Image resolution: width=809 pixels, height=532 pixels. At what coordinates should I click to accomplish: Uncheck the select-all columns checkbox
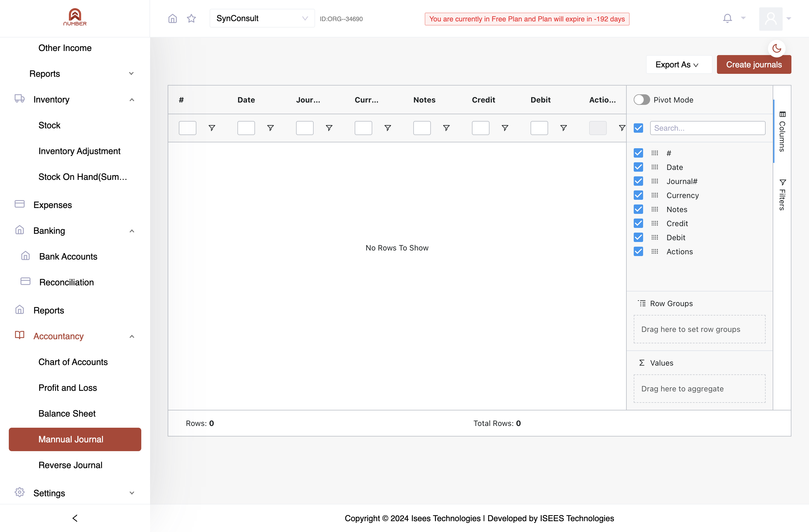[x=638, y=128]
